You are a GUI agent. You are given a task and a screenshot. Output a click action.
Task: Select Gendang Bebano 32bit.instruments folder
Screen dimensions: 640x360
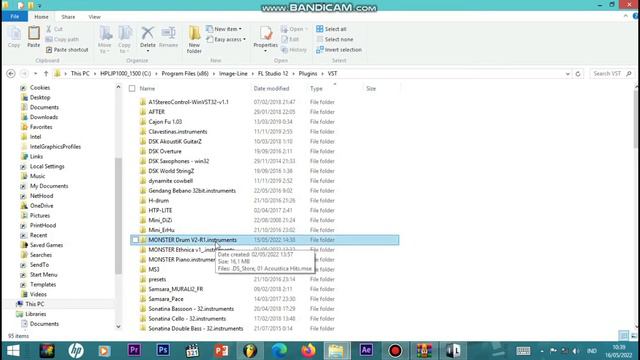[192, 191]
